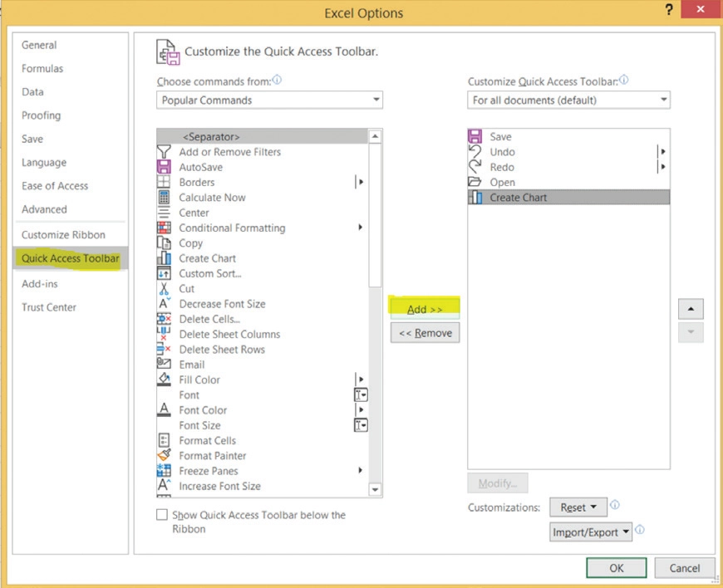Open the Formulas options category
The width and height of the screenshot is (723, 588).
pos(42,68)
